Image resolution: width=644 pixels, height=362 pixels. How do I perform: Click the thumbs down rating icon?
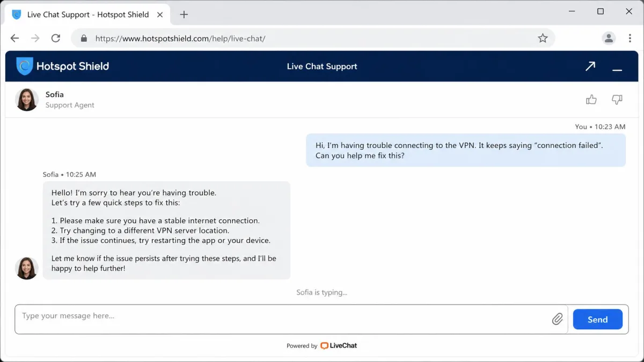(617, 100)
